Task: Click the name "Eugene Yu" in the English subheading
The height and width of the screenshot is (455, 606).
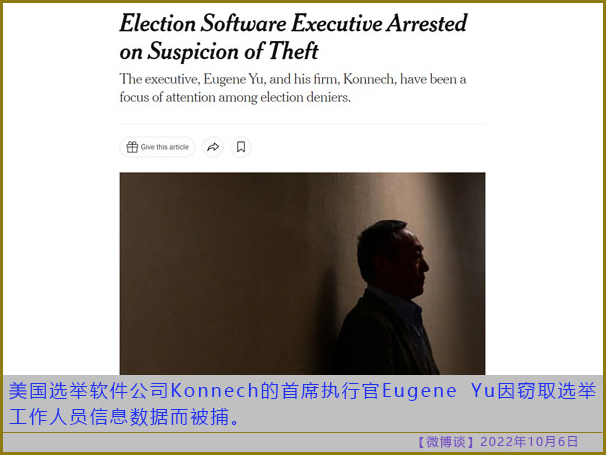Action: click(234, 79)
